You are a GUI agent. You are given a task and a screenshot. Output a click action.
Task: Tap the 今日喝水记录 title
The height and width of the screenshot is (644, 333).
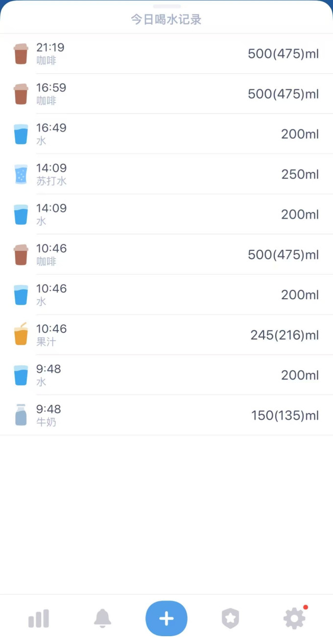(x=166, y=20)
